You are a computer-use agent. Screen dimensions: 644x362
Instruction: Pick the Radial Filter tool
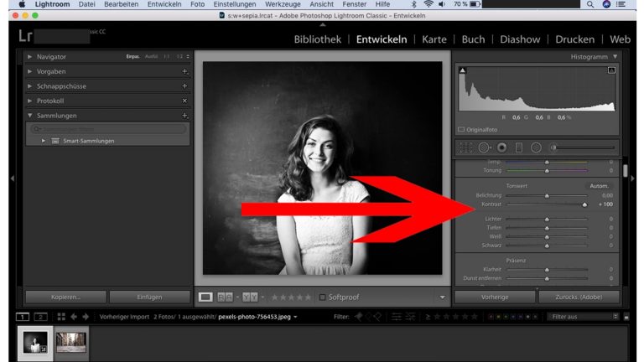point(536,147)
